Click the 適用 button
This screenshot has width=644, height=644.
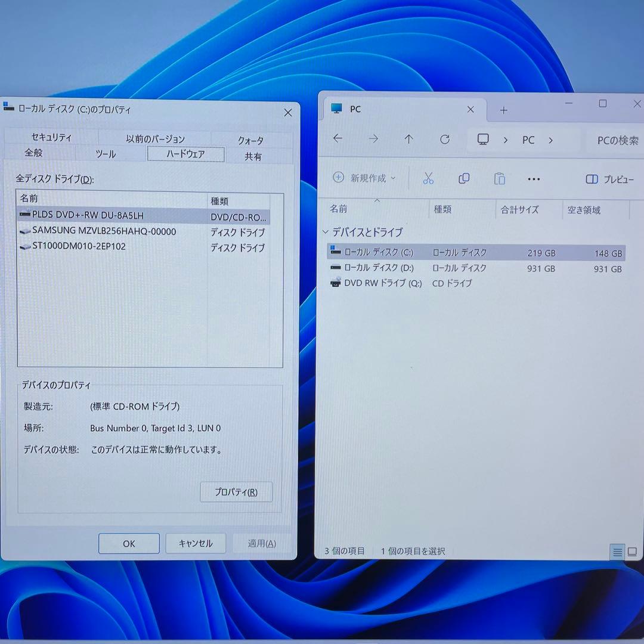click(x=261, y=543)
